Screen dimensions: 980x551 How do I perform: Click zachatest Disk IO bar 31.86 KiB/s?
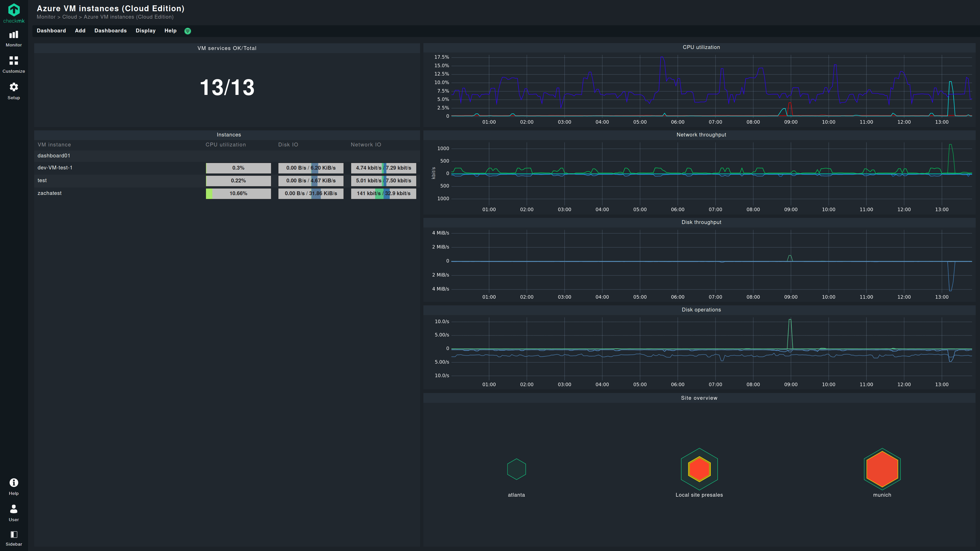click(311, 194)
